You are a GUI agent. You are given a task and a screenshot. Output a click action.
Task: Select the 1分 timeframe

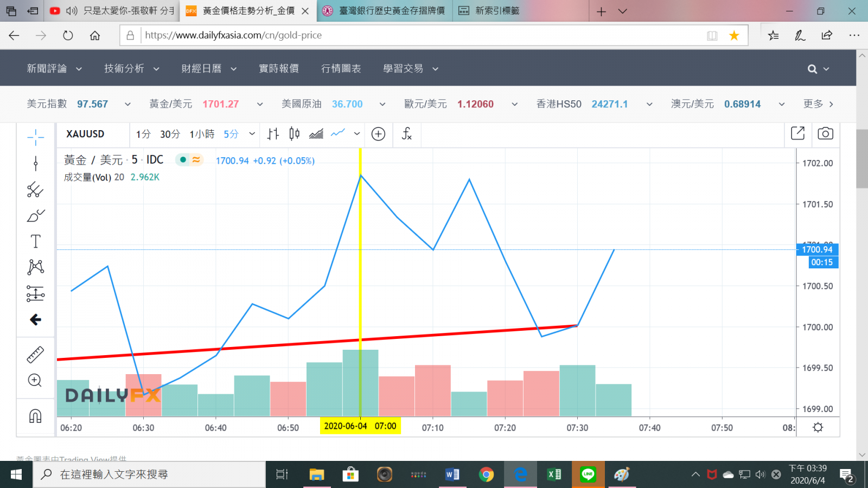(143, 134)
